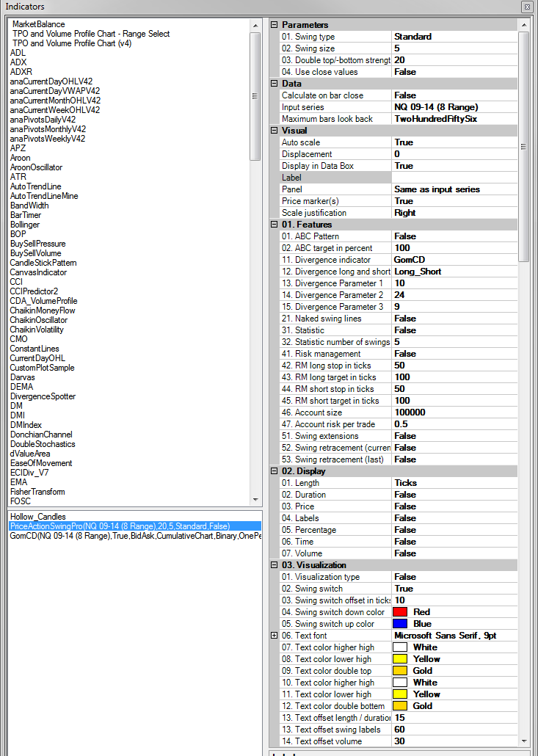Select FisherTransform indicator
Screen dimensions: 538x756
(37, 492)
